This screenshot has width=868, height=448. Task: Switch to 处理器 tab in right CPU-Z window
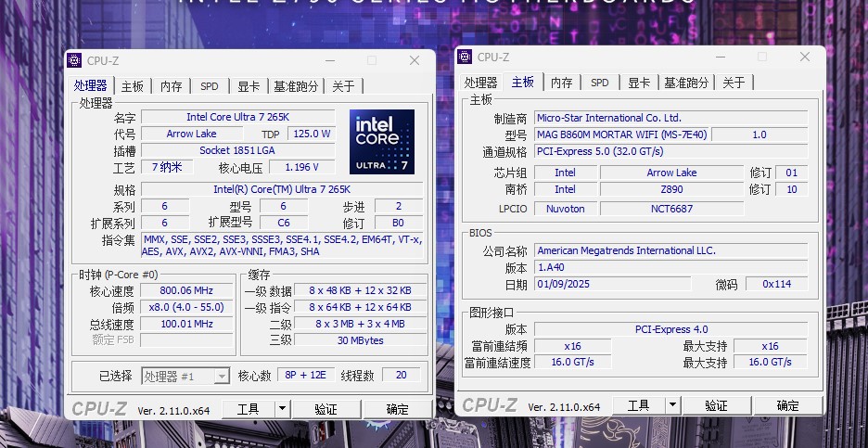tap(481, 83)
